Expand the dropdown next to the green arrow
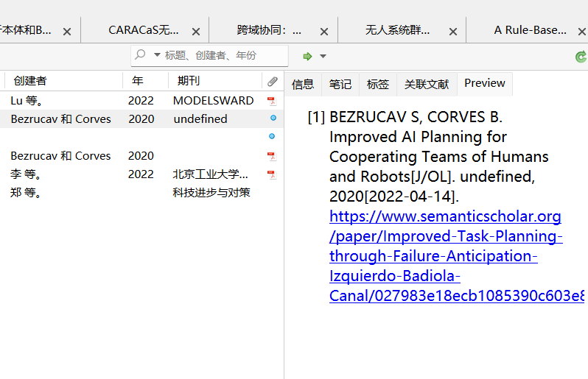This screenshot has width=588, height=379. coord(323,56)
